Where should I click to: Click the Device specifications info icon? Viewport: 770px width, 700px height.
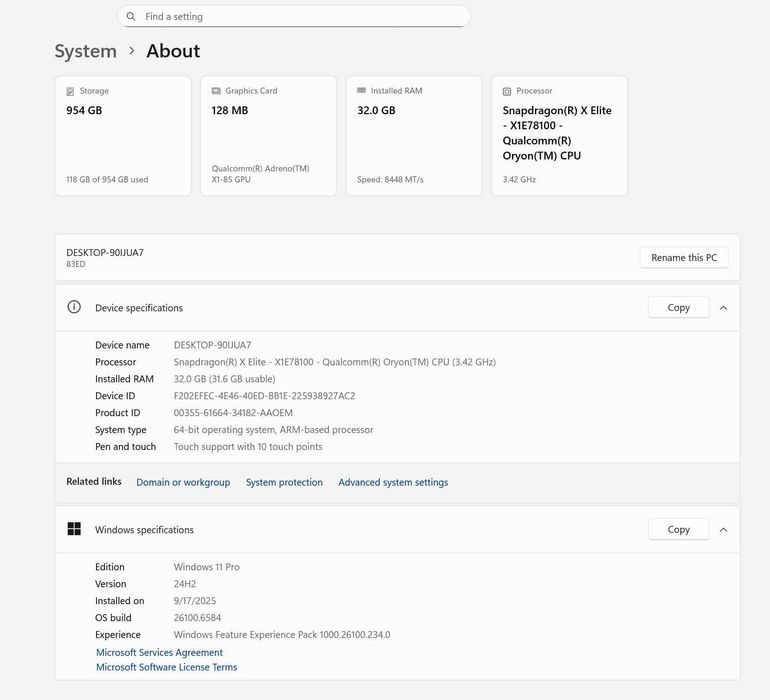pyautogui.click(x=74, y=307)
